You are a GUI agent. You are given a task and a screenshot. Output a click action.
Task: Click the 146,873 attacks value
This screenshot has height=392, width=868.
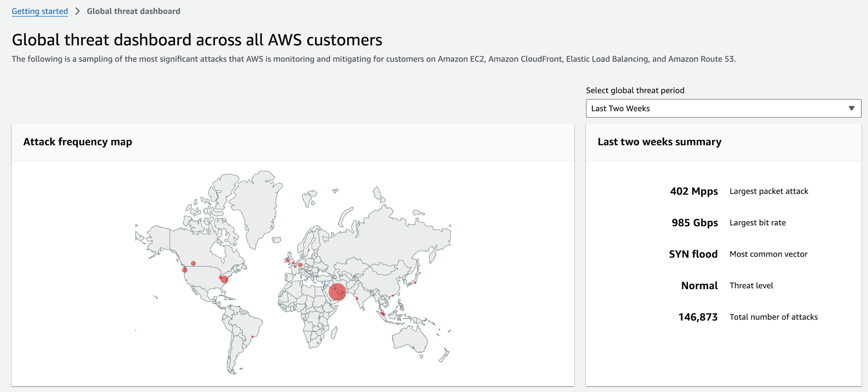click(698, 317)
